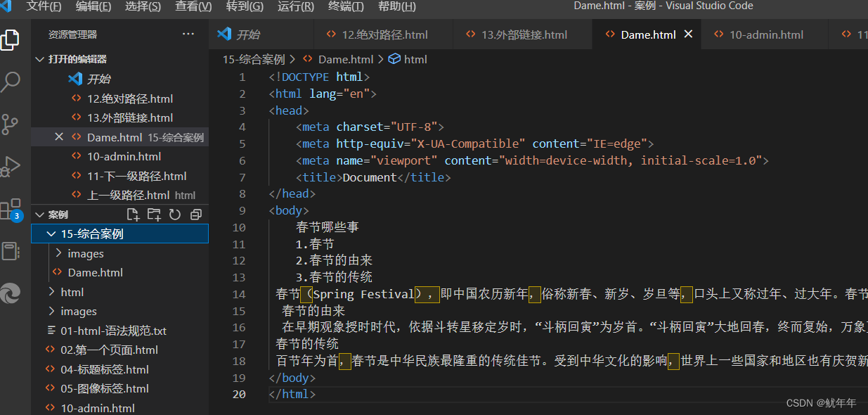Open the 终端(T) menu
Screen dimensions: 868x415
pos(346,6)
